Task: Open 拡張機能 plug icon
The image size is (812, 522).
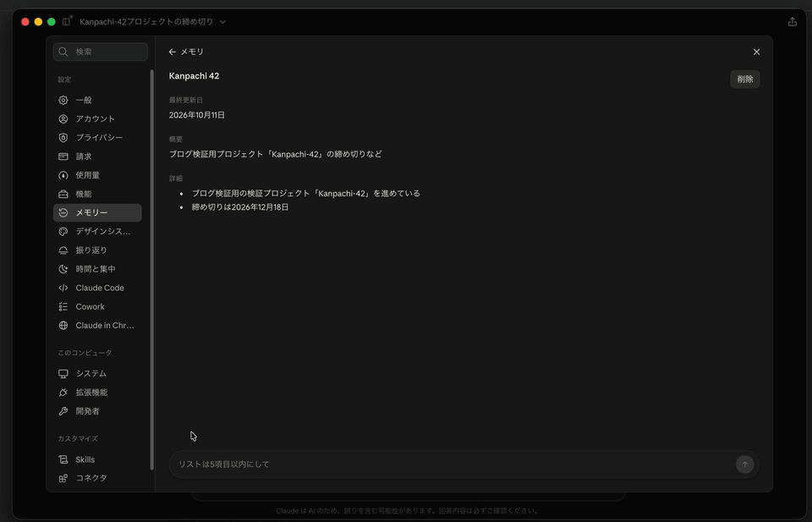Action: (x=63, y=393)
